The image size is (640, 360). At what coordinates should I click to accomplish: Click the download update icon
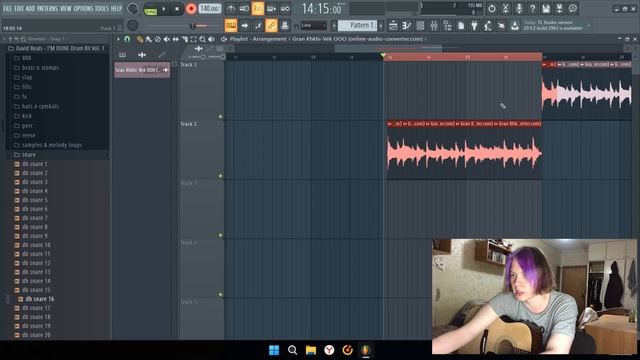point(515,25)
